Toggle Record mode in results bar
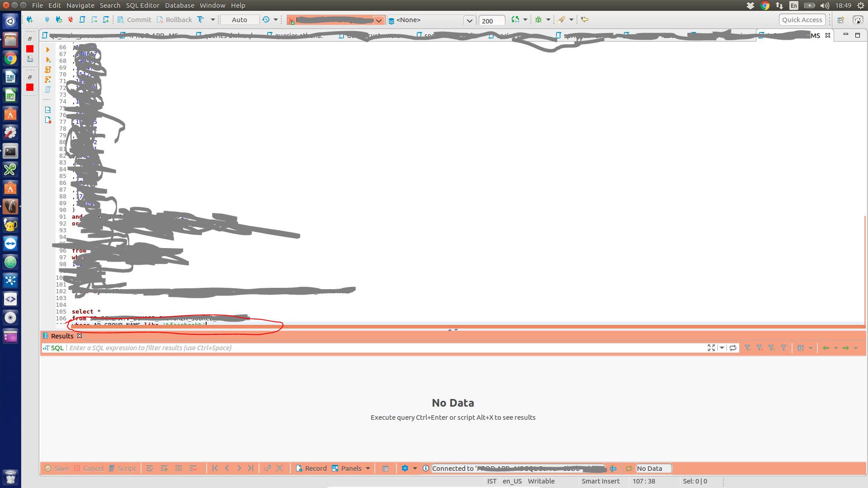This screenshot has height=488, width=868. pos(311,468)
